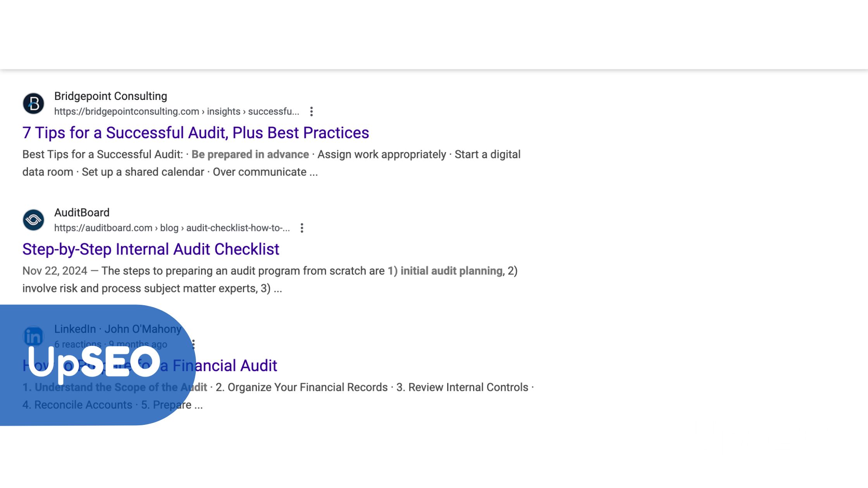
Task: Click the 'Nov 22, 2024' date text
Action: [x=55, y=271]
